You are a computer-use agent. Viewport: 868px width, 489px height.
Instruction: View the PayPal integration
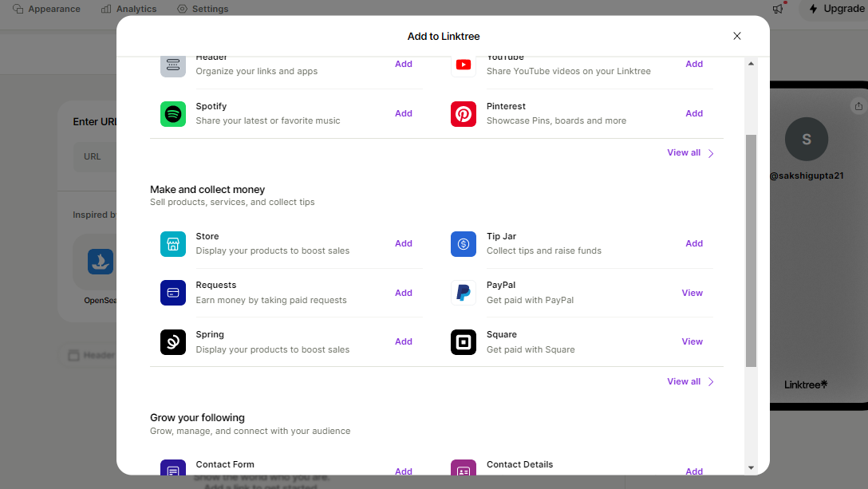click(x=692, y=293)
